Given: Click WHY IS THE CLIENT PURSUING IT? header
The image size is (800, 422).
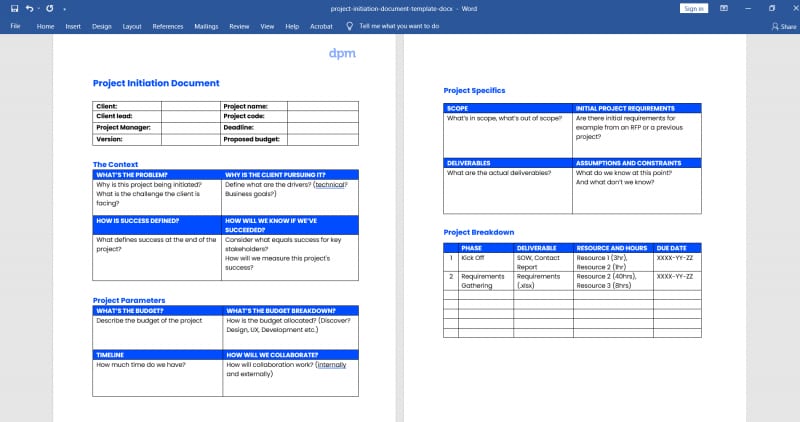Looking at the screenshot, I should [290, 175].
